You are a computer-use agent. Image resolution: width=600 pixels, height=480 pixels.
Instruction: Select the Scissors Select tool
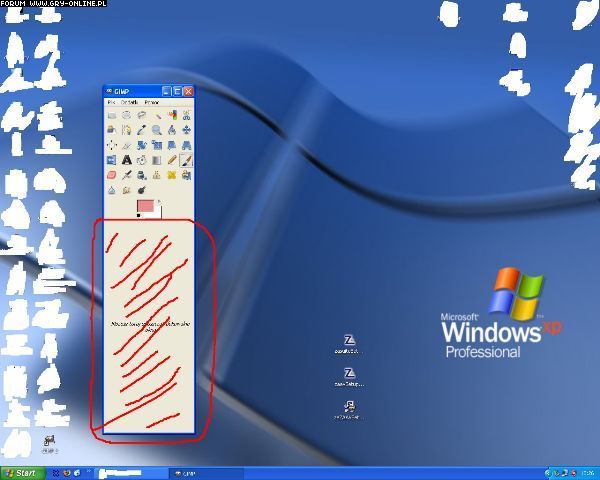(186, 115)
